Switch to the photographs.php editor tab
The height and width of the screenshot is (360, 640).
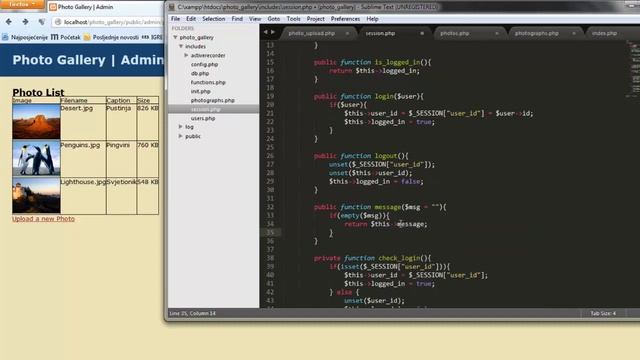pos(536,33)
